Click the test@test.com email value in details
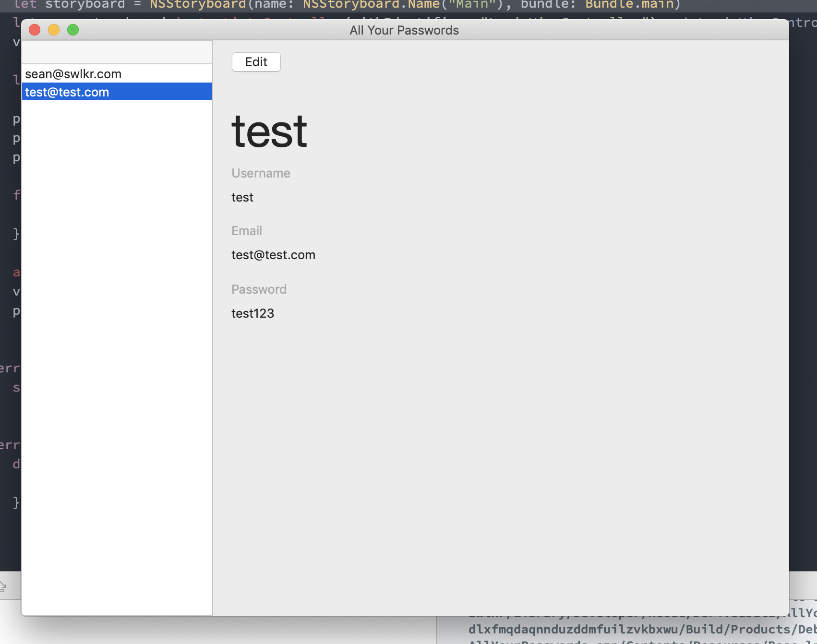Image resolution: width=817 pixels, height=644 pixels. click(273, 255)
